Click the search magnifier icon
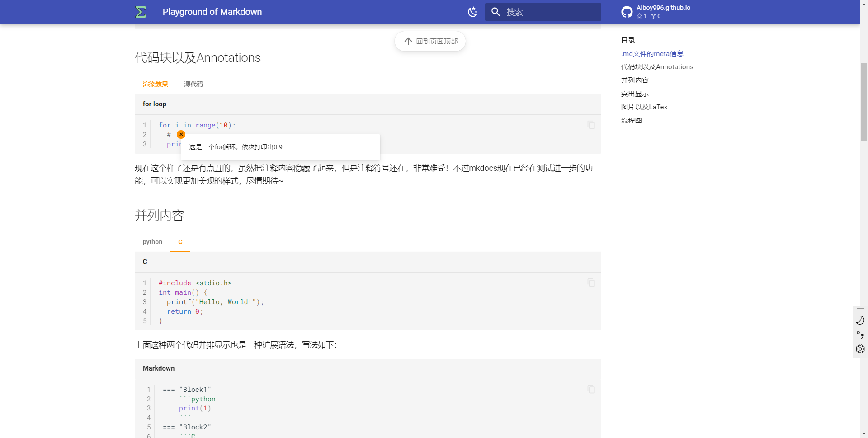The height and width of the screenshot is (438, 868). pos(495,12)
